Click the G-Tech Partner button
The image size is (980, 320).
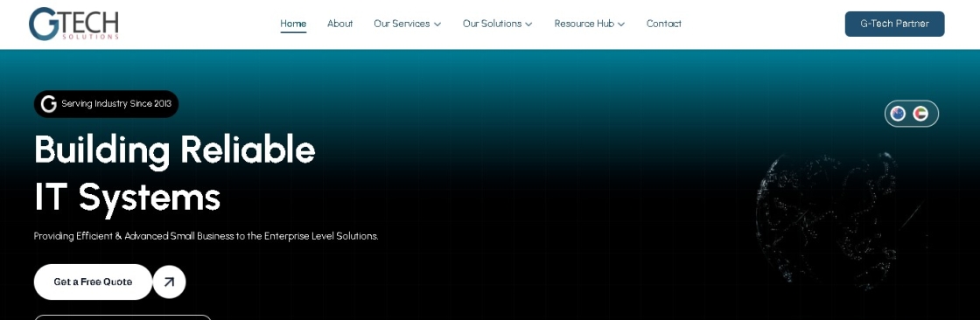(x=894, y=24)
